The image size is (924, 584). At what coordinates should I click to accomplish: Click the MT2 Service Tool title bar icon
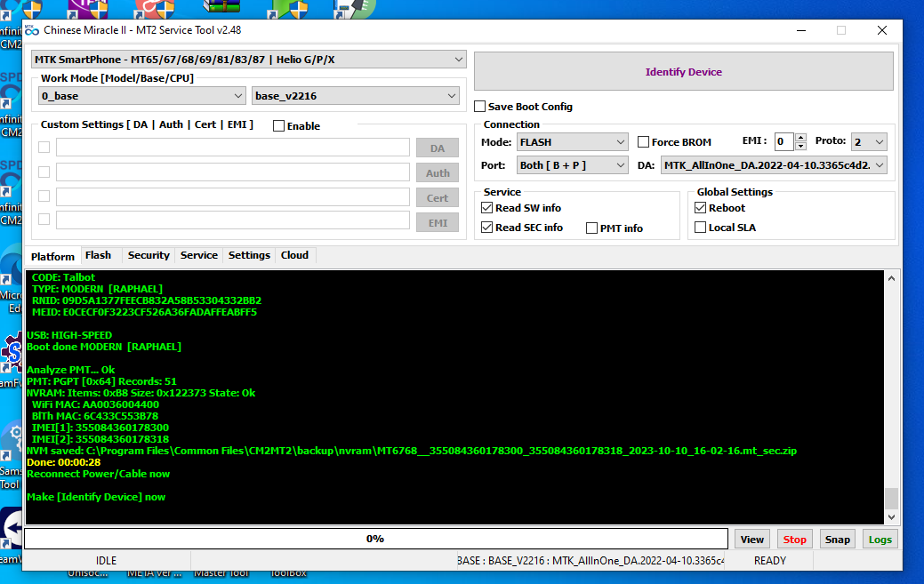pyautogui.click(x=32, y=29)
